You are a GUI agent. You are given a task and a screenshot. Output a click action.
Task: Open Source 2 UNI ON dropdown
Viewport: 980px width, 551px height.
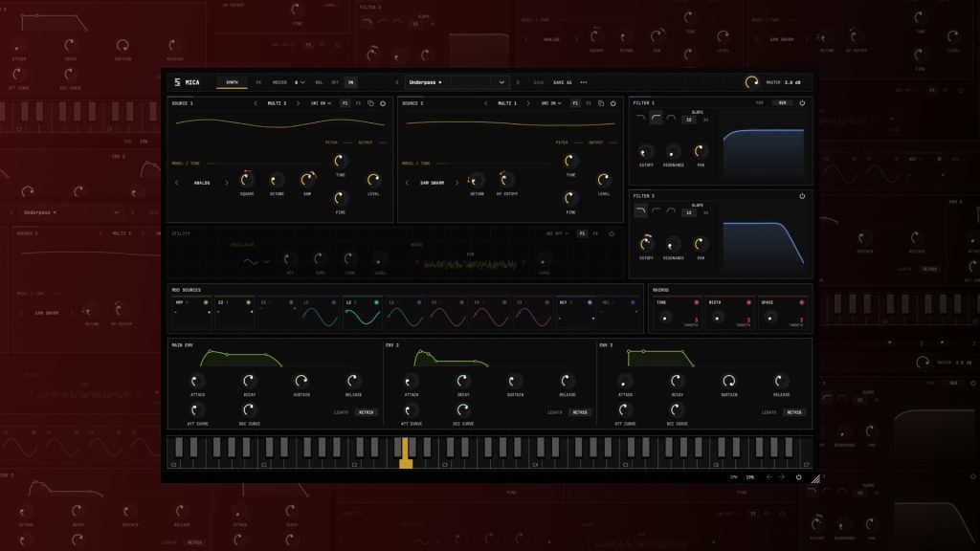click(x=551, y=103)
